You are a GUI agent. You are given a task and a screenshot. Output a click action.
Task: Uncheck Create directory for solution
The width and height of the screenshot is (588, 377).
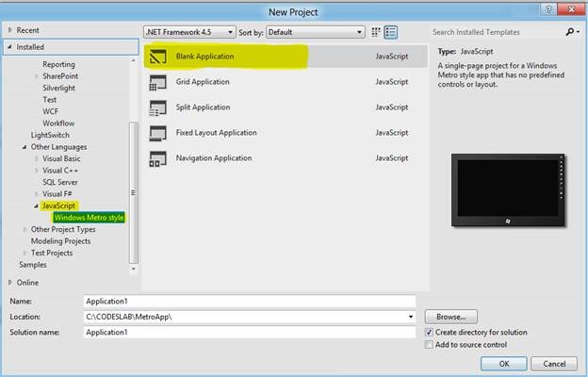(x=430, y=333)
